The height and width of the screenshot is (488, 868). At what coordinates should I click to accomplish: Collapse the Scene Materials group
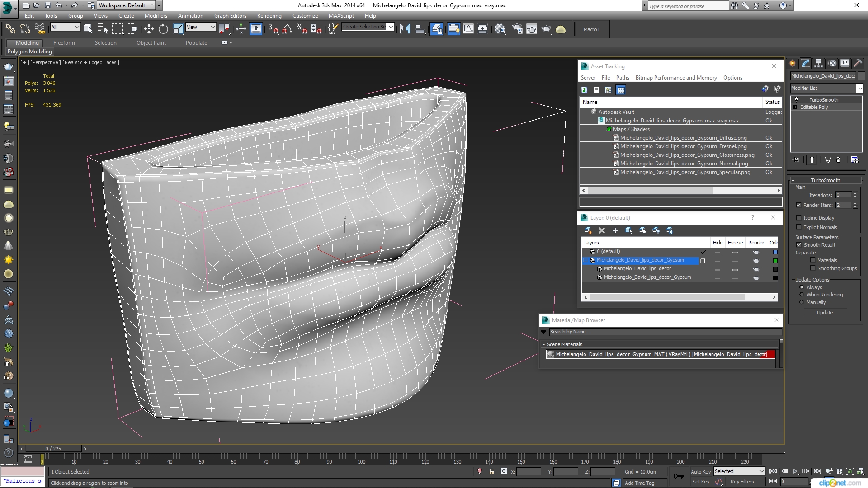point(544,344)
